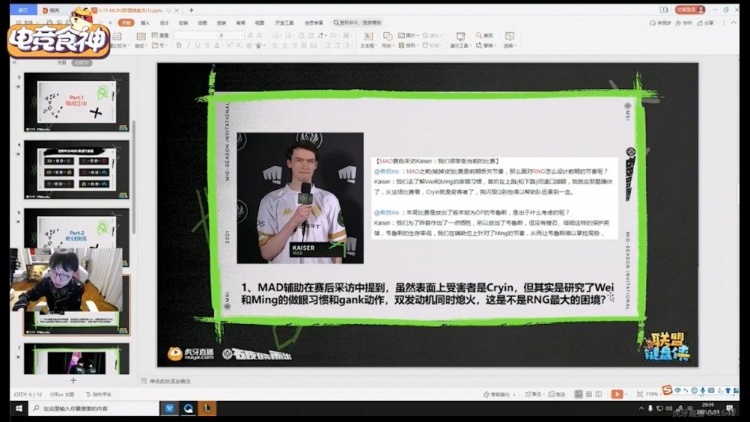Click the Windows taskbar search box
The image size is (750, 422).
coord(94,408)
